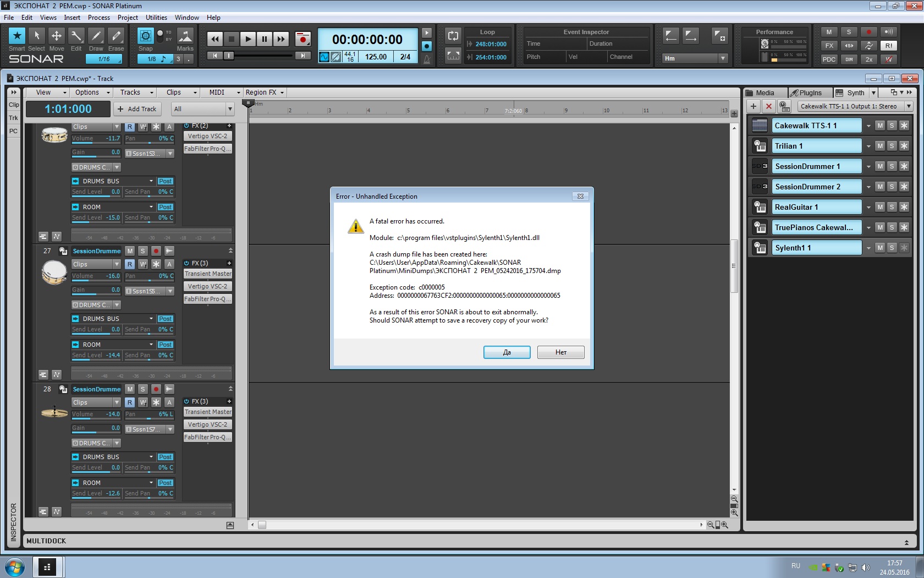Image resolution: width=924 pixels, height=578 pixels.
Task: Click the taskbar volume icon
Action: (x=866, y=567)
